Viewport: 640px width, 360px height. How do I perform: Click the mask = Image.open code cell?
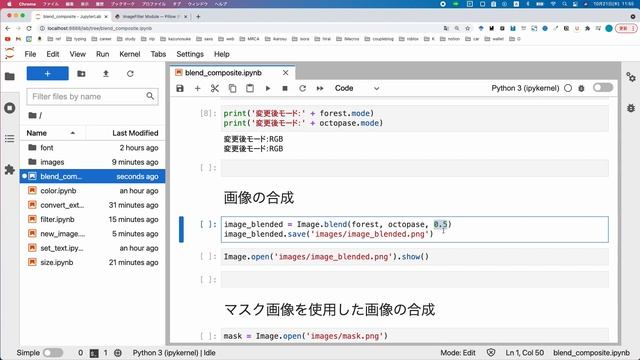[415, 336]
